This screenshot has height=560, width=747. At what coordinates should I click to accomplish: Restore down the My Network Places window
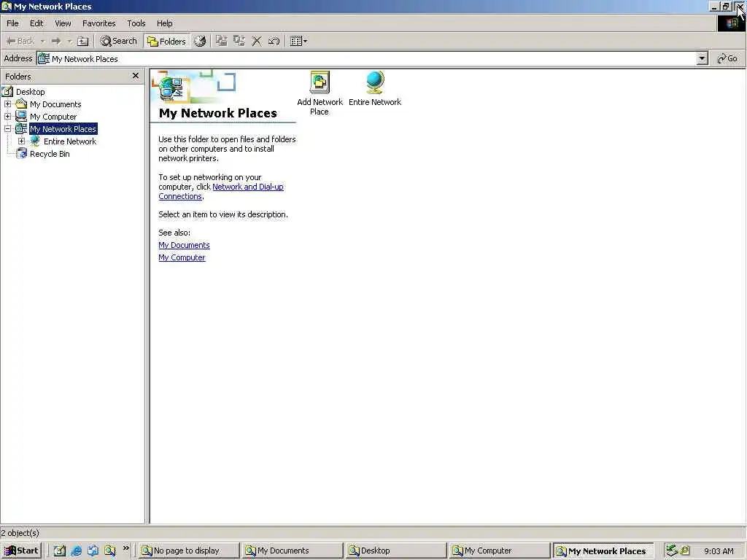pyautogui.click(x=726, y=7)
